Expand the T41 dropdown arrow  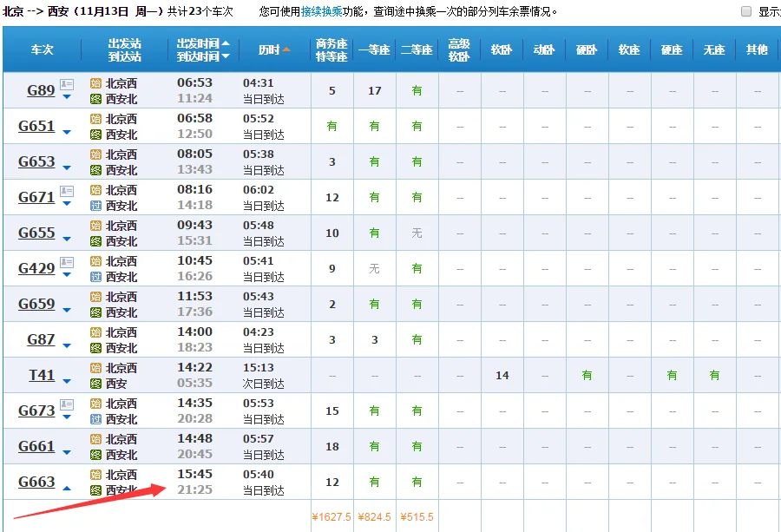[67, 380]
